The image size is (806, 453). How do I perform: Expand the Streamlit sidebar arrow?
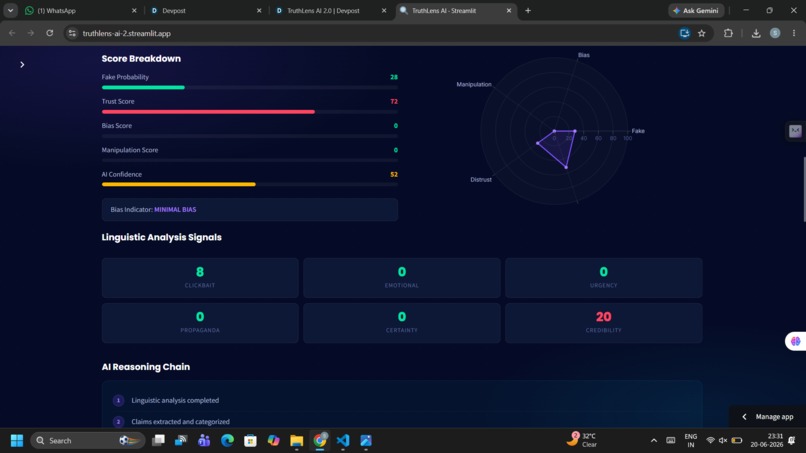pyautogui.click(x=22, y=64)
